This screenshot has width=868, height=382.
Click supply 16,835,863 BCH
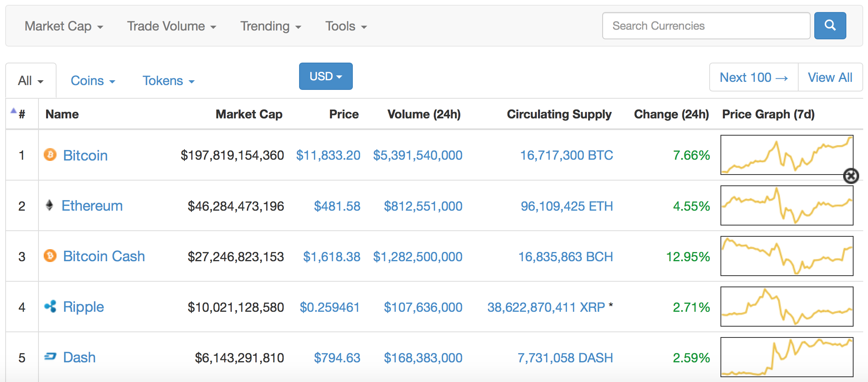click(x=566, y=257)
